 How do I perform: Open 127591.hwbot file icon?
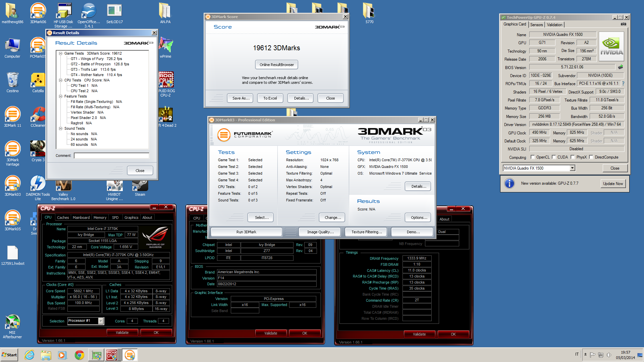pyautogui.click(x=12, y=255)
